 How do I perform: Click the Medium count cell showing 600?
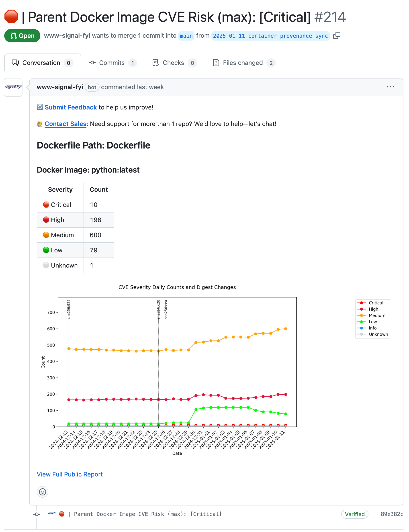(x=99, y=235)
